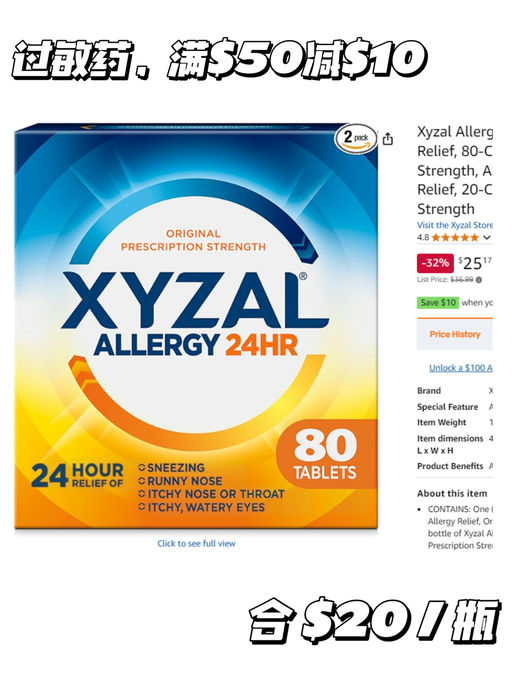Open the 'Unlock a $100' offer link
Image resolution: width=512 pixels, height=683 pixels.
coord(461,368)
